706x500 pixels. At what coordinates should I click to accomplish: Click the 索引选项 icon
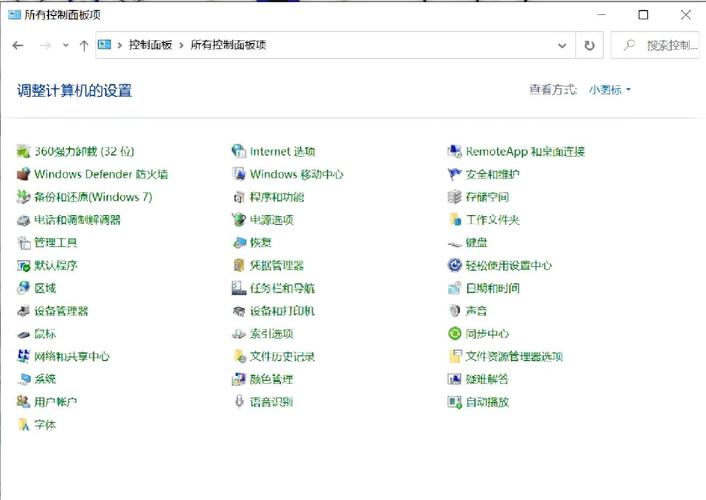click(x=239, y=334)
